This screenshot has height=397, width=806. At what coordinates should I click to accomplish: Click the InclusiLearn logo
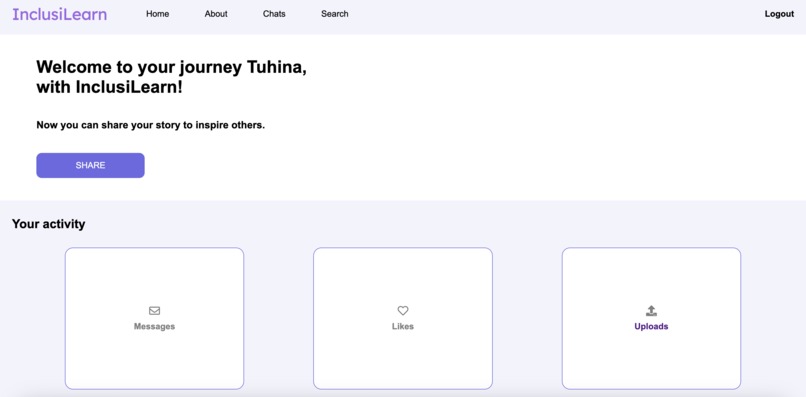pyautogui.click(x=60, y=14)
